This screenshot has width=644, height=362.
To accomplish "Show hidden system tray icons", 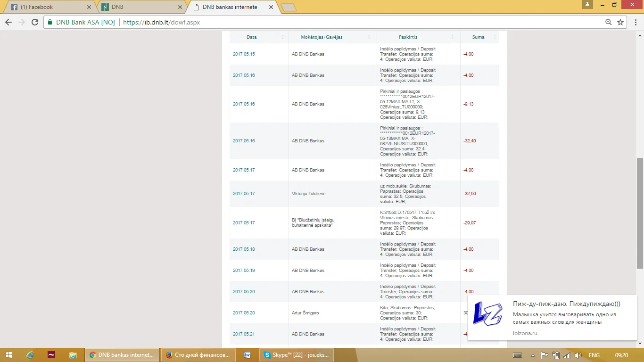I will pos(533,355).
